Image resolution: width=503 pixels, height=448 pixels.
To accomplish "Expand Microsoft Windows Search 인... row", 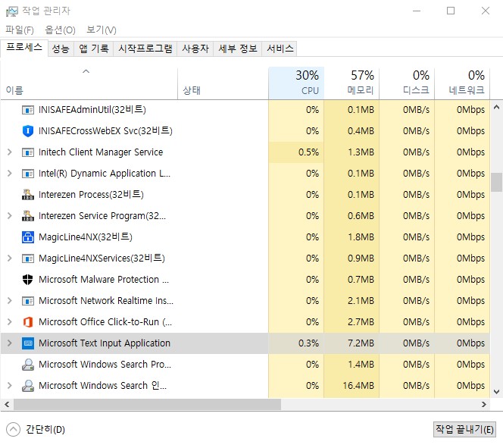I will click(10, 385).
